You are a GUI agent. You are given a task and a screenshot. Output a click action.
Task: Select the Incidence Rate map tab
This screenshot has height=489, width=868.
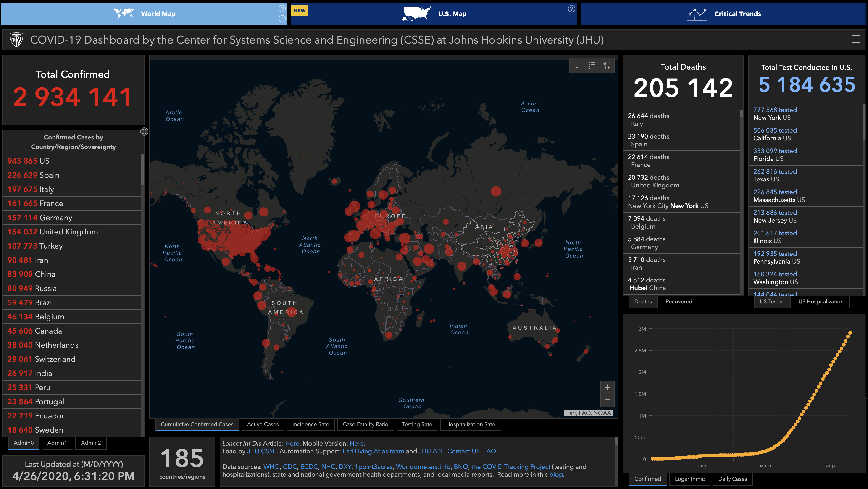click(x=311, y=424)
